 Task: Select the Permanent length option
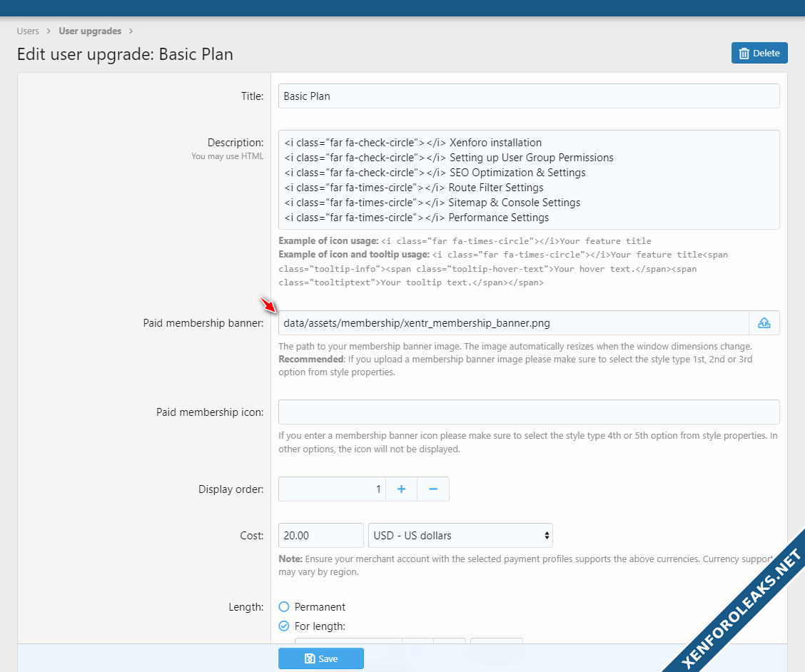coord(284,607)
